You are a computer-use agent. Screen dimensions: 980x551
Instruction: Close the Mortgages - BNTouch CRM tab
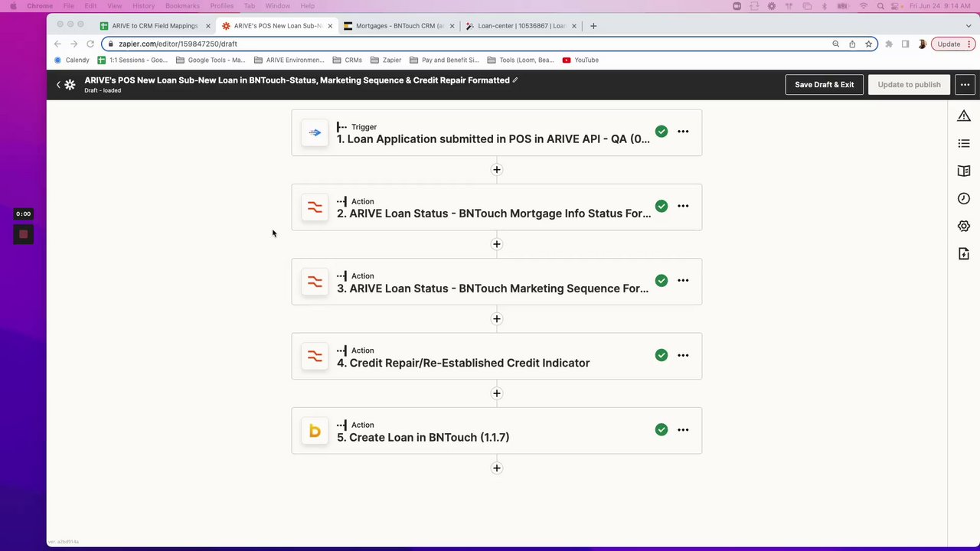452,26
